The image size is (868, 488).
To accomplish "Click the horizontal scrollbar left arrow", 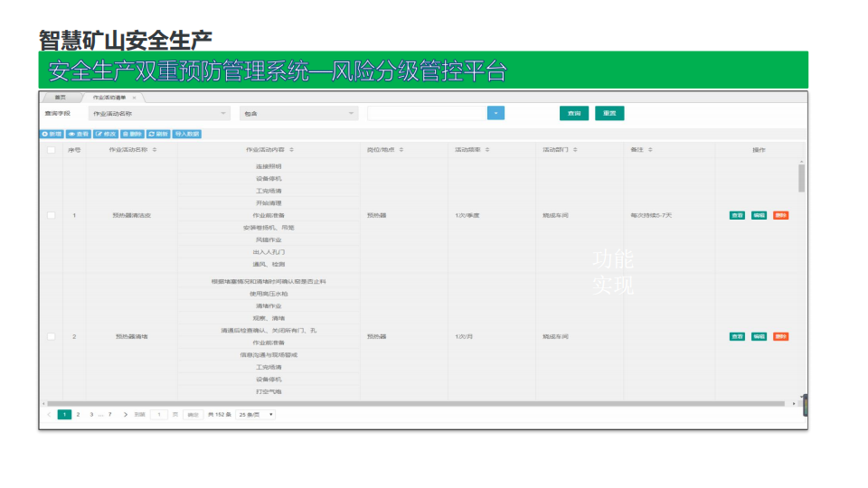I will tap(43, 403).
